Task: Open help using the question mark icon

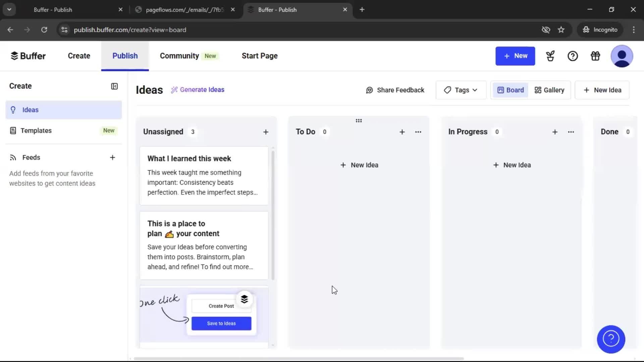Action: [x=573, y=56]
